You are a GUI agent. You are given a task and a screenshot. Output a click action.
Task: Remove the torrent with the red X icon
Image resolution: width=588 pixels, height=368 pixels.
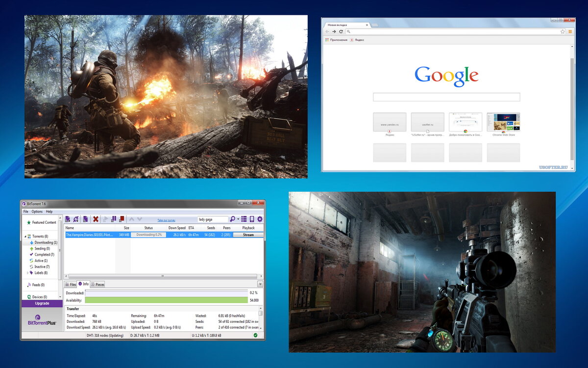96,219
